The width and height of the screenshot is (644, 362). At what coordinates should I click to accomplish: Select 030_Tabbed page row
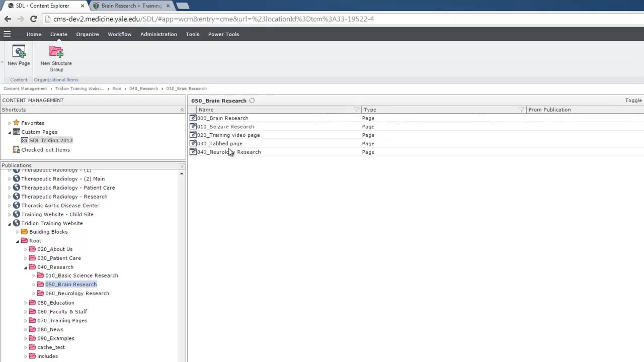click(416, 144)
